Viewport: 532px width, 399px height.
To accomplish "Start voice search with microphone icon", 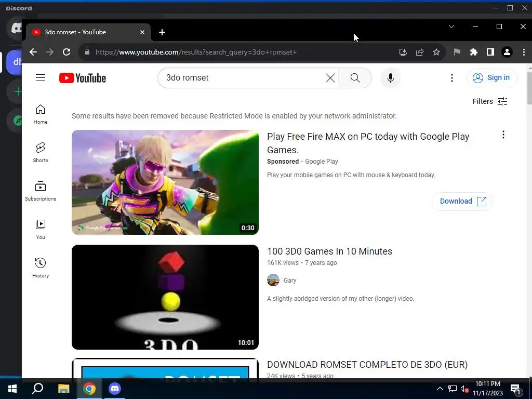I will click(391, 78).
